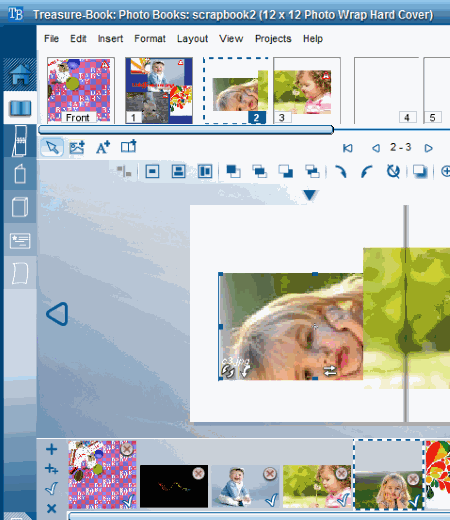Screen dimensions: 450x520
Task: Click the double plus add icon
Action: click(51, 469)
